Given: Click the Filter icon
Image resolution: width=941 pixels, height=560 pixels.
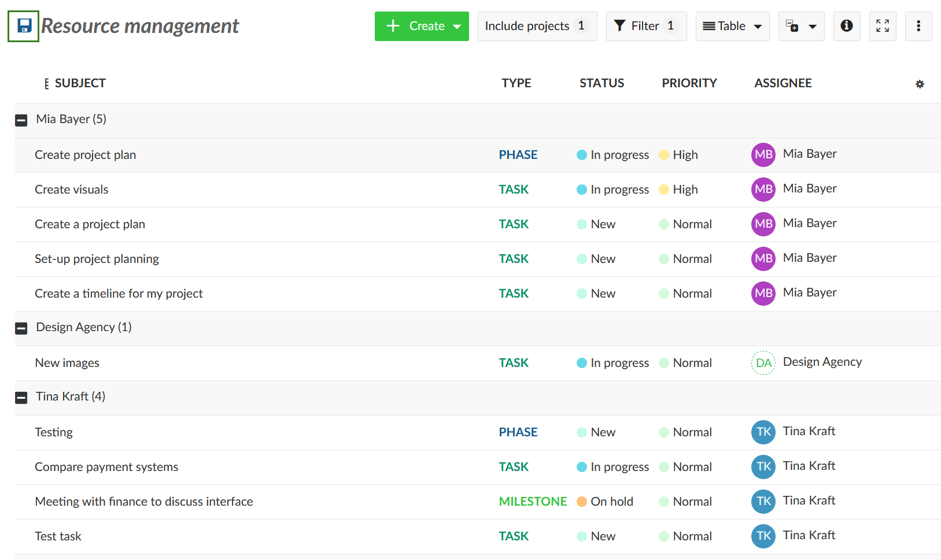Looking at the screenshot, I should pos(621,25).
